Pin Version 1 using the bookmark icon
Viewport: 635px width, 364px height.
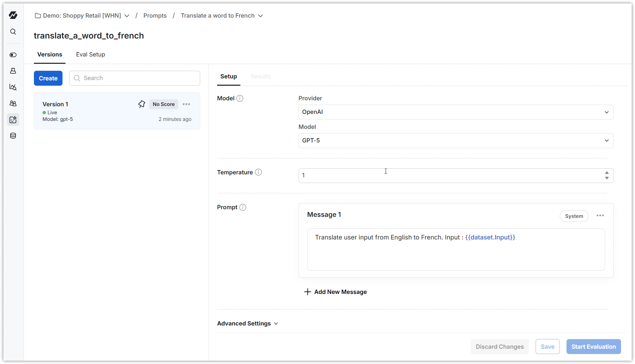142,104
